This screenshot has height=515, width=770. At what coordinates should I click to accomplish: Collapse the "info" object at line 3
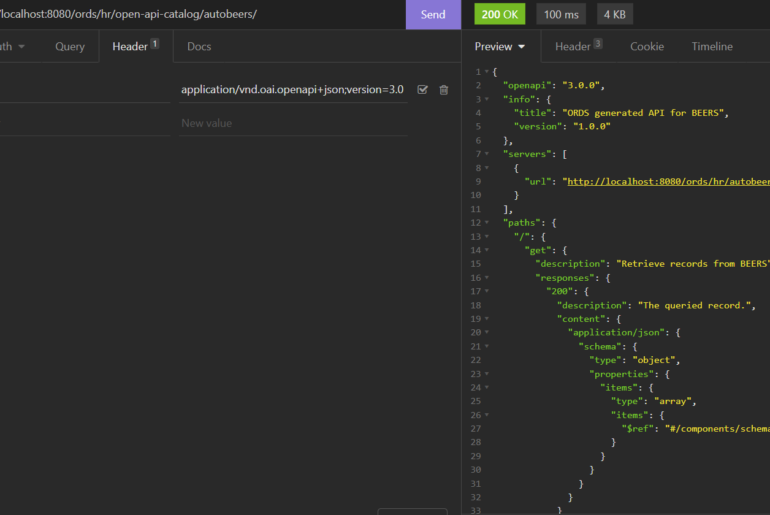(x=487, y=99)
